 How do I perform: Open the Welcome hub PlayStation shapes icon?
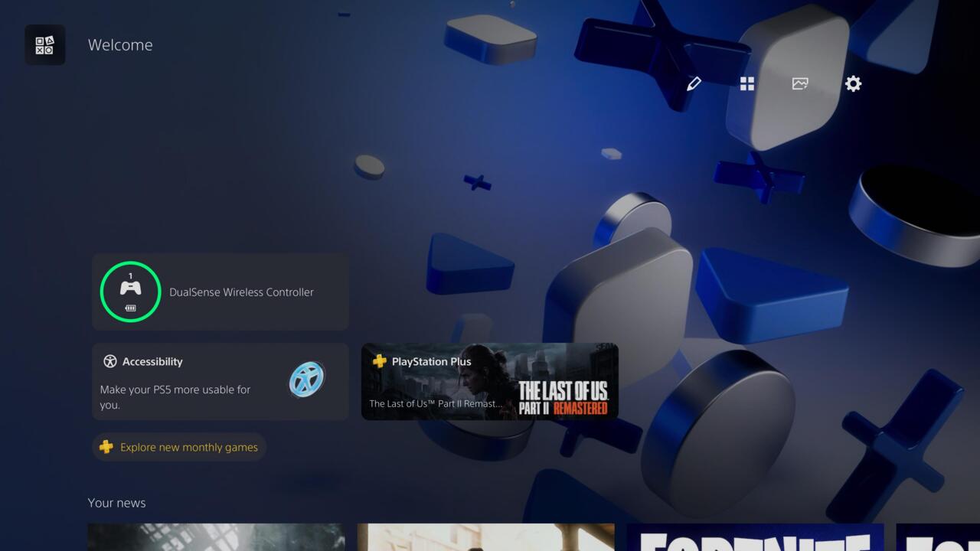point(44,45)
